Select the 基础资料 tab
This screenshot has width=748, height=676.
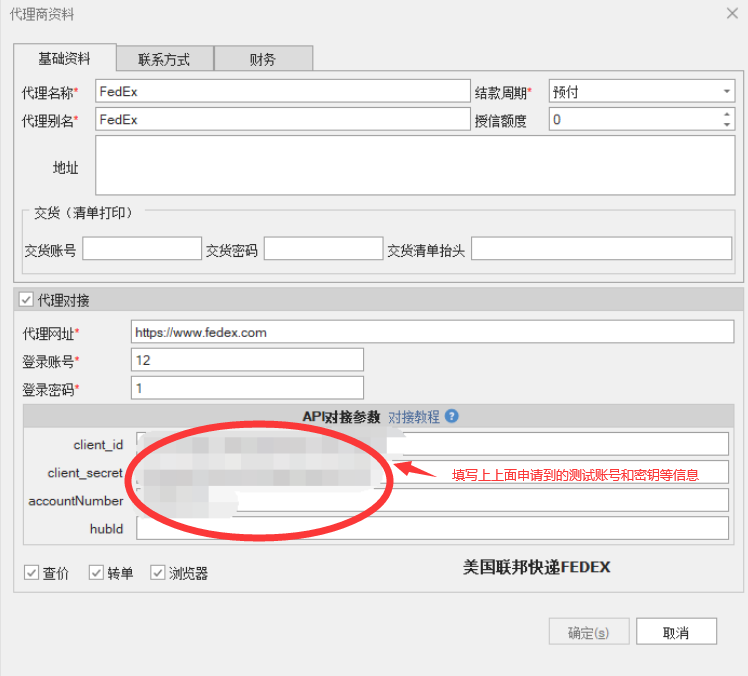65,58
